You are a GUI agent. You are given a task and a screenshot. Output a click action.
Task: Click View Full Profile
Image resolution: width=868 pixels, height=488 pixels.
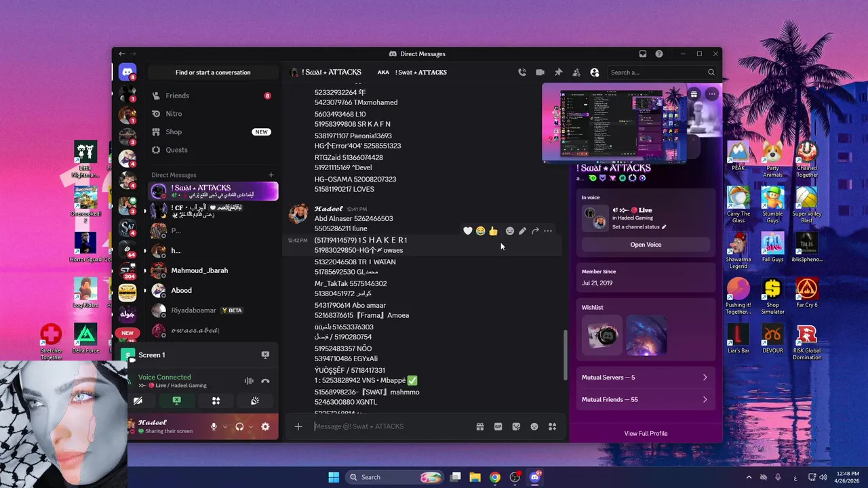(x=646, y=434)
